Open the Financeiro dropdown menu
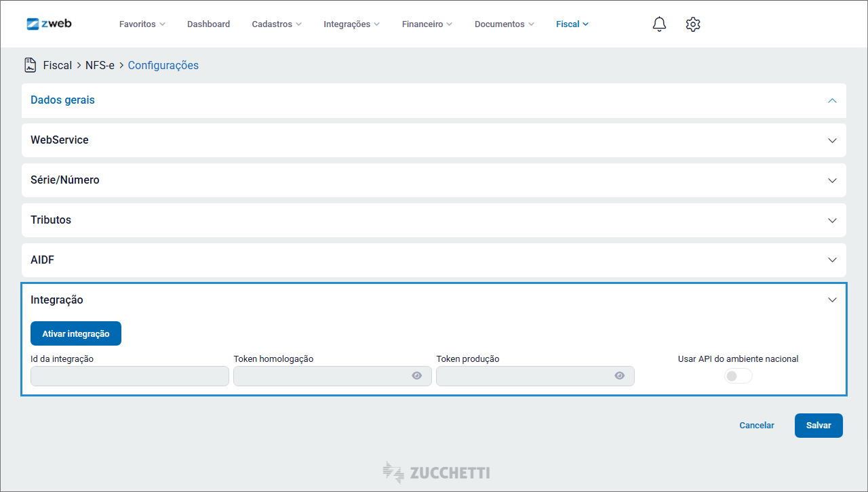Viewport: 868px width, 492px height. [427, 24]
